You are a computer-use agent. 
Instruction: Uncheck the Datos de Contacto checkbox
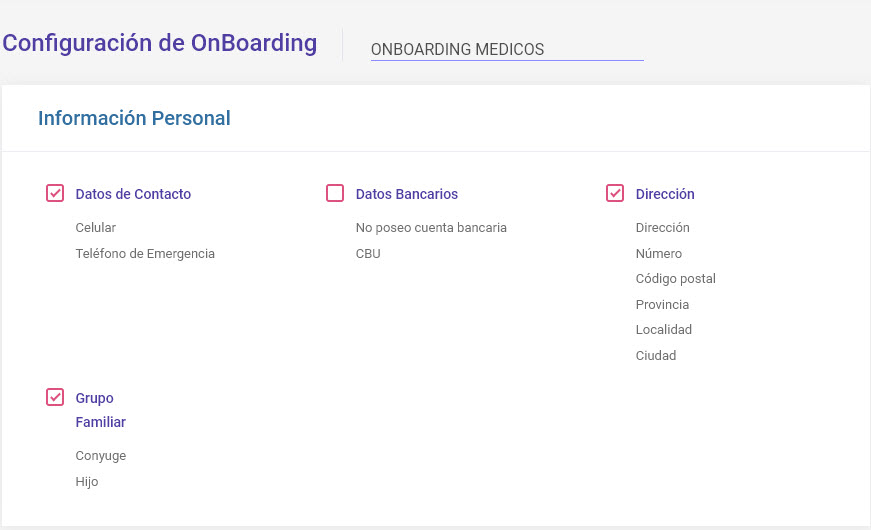click(x=55, y=193)
